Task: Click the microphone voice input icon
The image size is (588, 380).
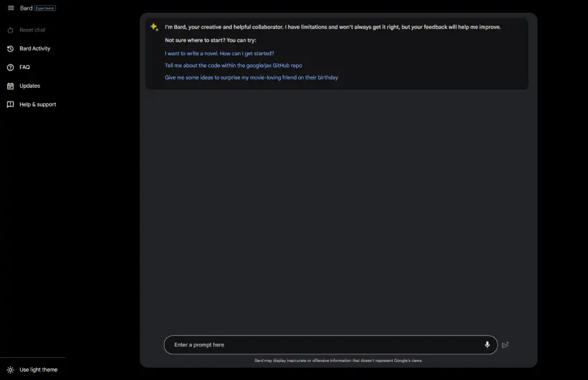Action: coord(487,345)
